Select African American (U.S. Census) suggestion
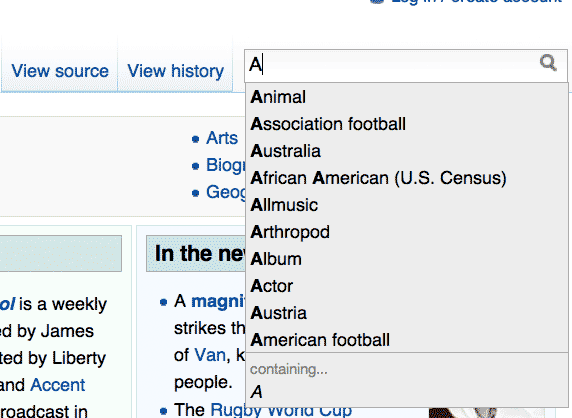Screen dimensions: 572x418 pyautogui.click(x=407, y=178)
